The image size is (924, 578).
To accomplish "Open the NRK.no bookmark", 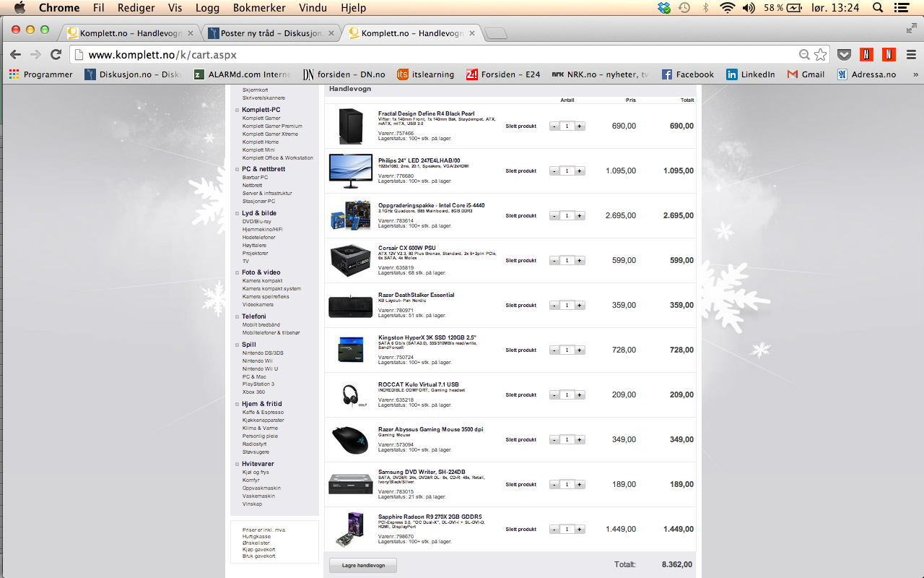I will [x=599, y=74].
